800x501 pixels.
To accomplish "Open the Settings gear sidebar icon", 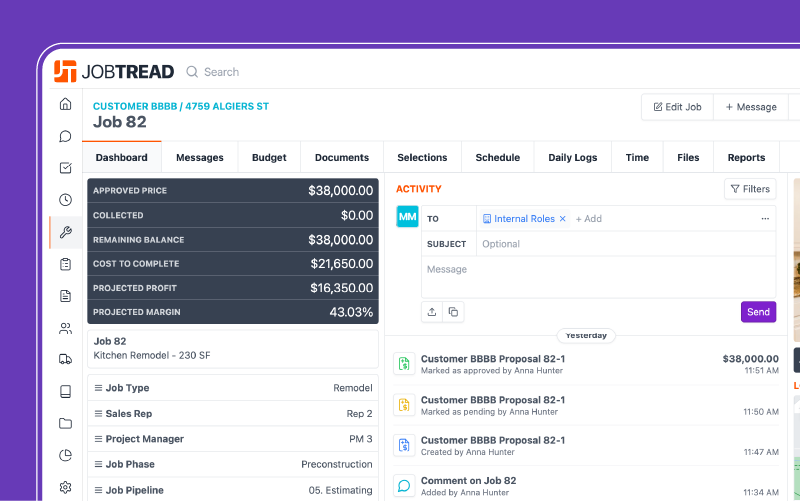I will (65, 487).
